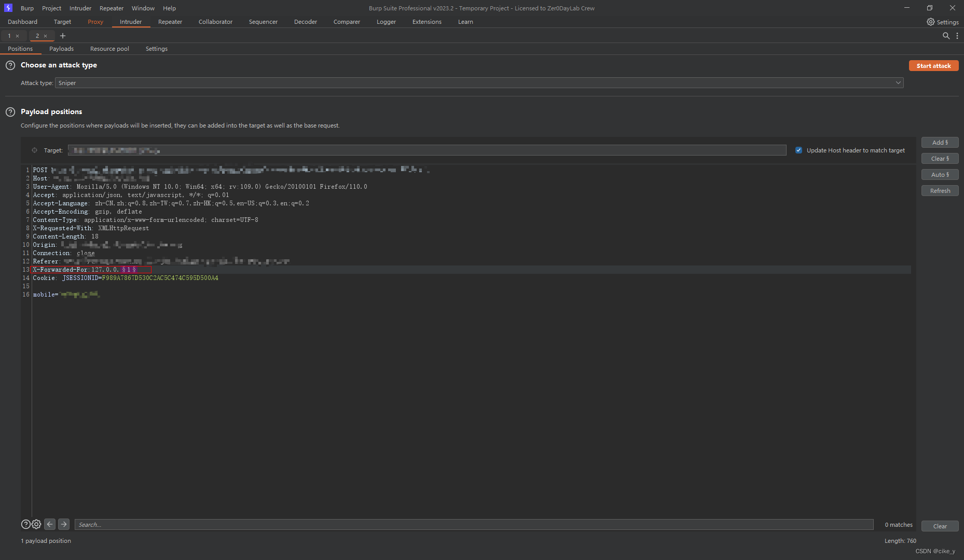
Task: Open the Burp menu
Action: [x=27, y=8]
